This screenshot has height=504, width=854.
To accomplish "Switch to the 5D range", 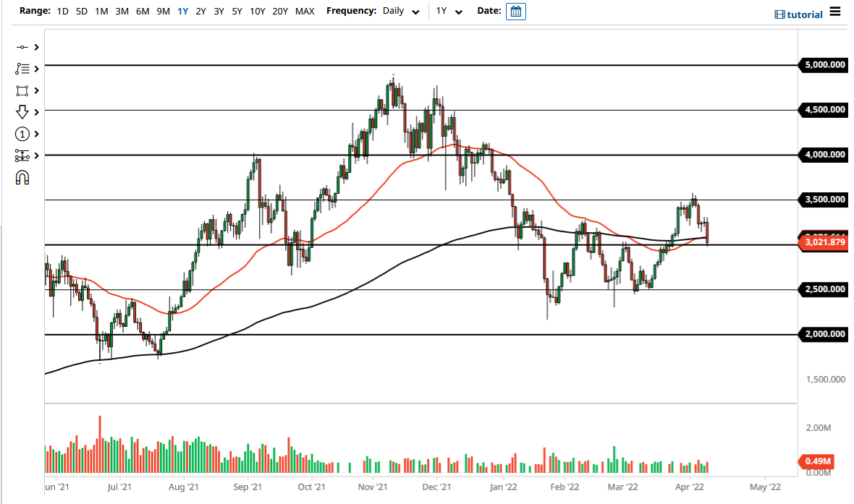I will pos(80,11).
